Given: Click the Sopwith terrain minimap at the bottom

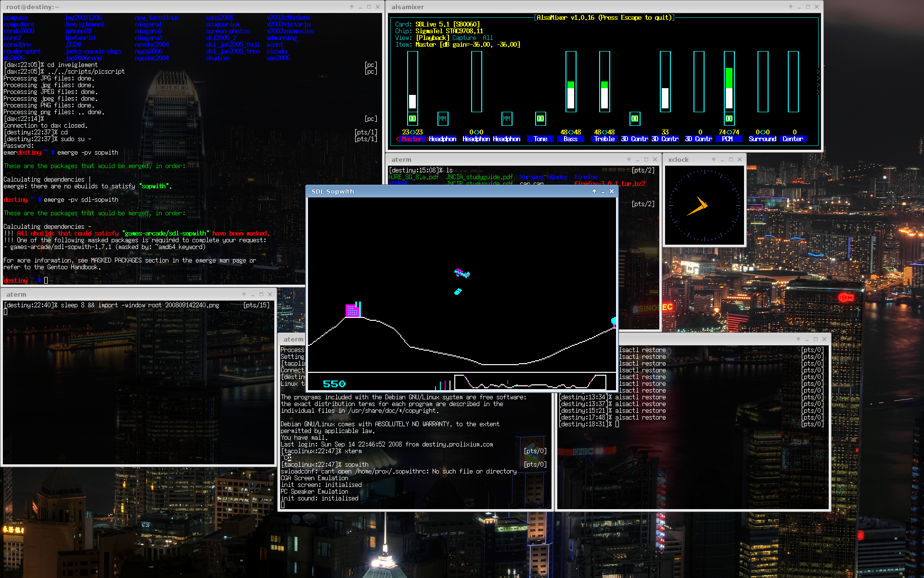Looking at the screenshot, I should [x=530, y=382].
